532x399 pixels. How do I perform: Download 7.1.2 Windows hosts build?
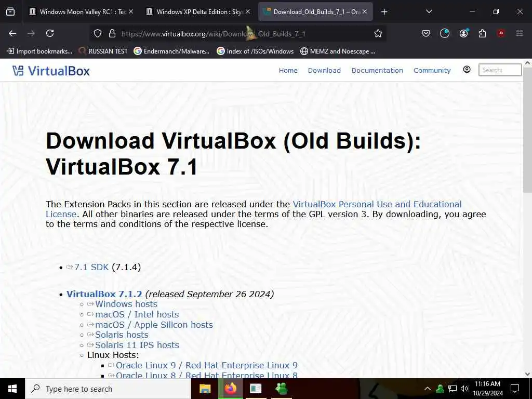click(126, 304)
